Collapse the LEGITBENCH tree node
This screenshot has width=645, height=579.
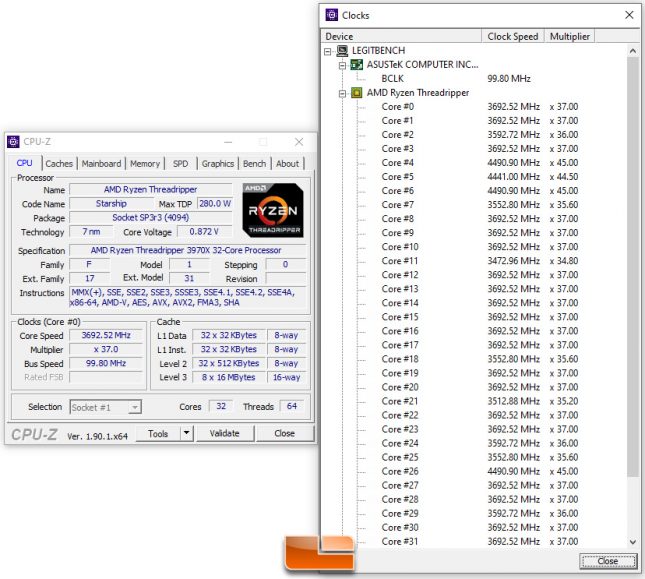(x=328, y=51)
